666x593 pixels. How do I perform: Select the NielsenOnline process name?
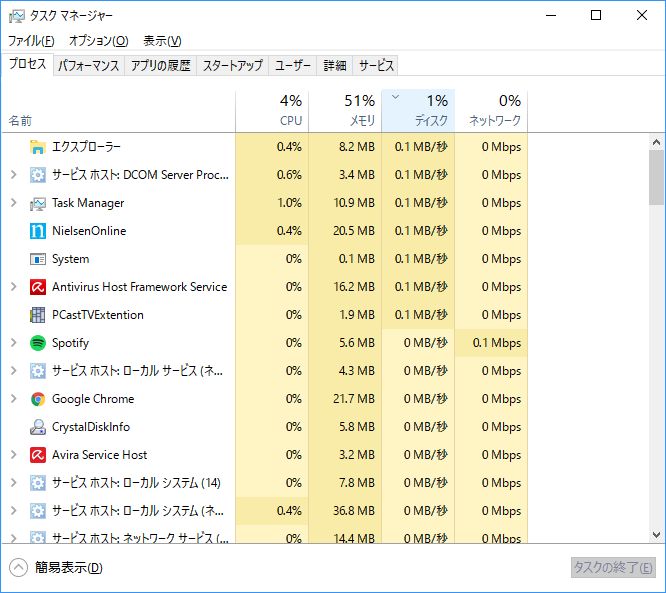(x=89, y=231)
